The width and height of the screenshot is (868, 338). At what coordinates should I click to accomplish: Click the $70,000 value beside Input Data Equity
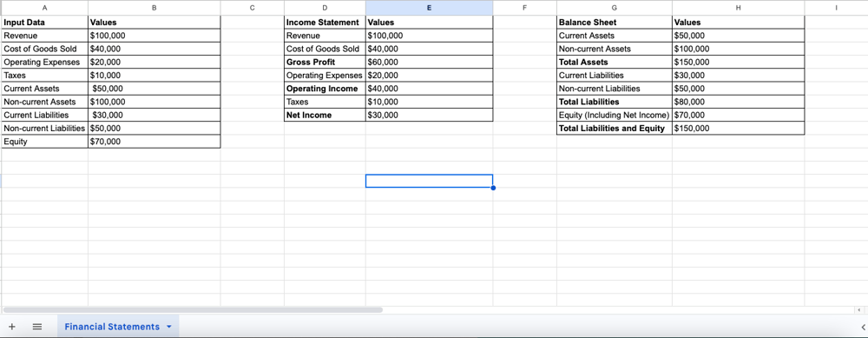(154, 142)
